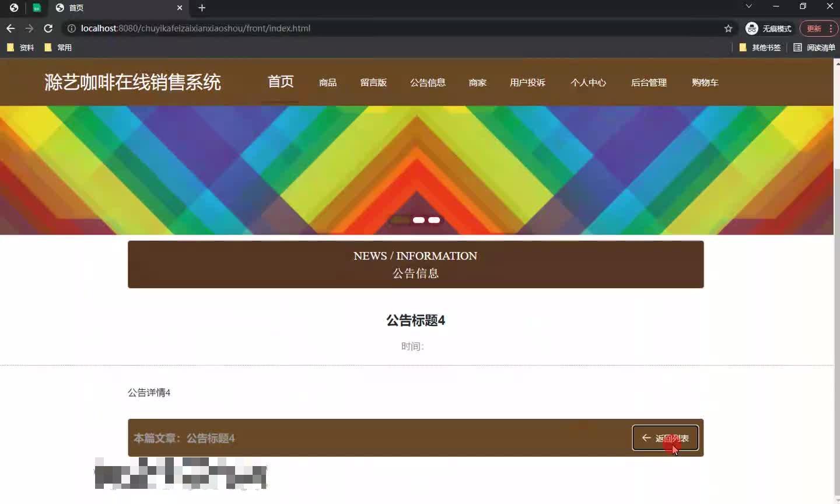Click the site info icon in address bar

click(x=71, y=28)
